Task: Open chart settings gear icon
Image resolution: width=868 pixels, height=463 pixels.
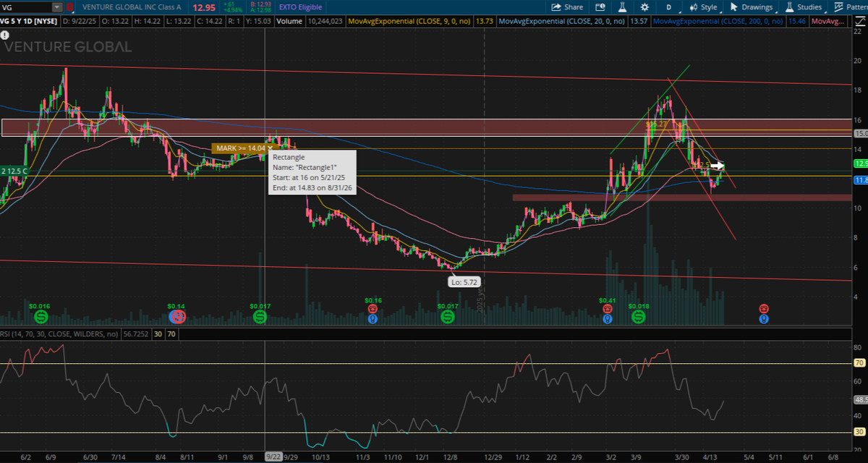Action: click(x=644, y=7)
